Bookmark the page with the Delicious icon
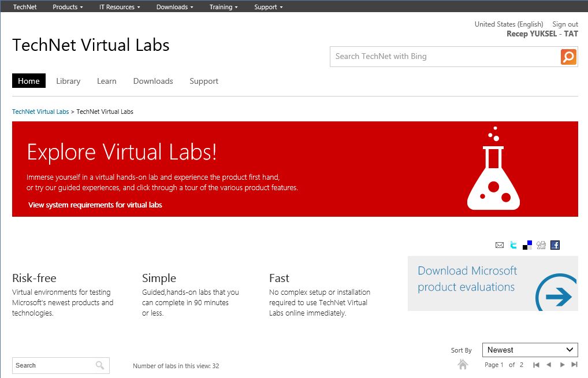588x378 pixels. point(527,245)
